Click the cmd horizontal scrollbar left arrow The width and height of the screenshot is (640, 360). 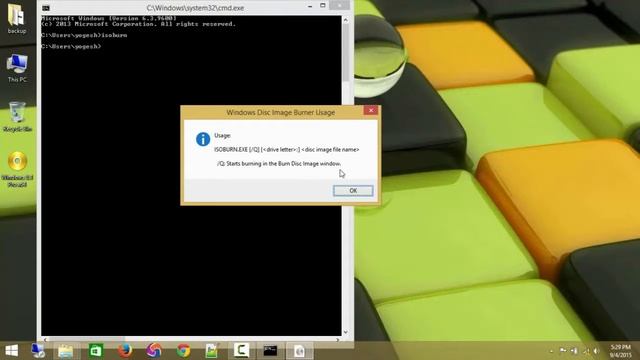pos(45,340)
